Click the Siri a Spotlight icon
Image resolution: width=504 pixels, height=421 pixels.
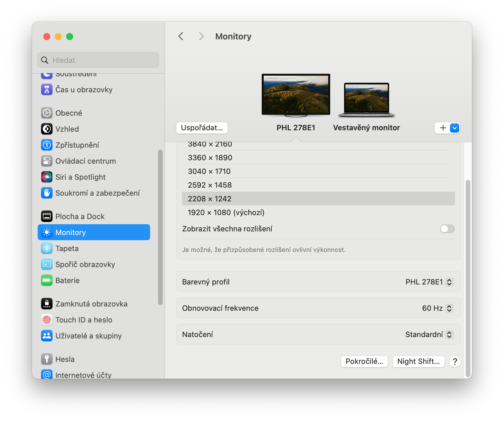47,177
